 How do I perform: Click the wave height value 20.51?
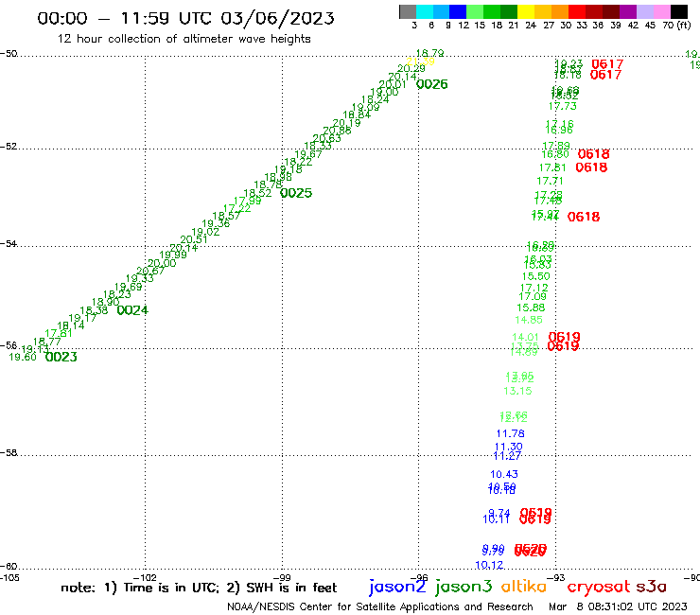click(x=194, y=239)
